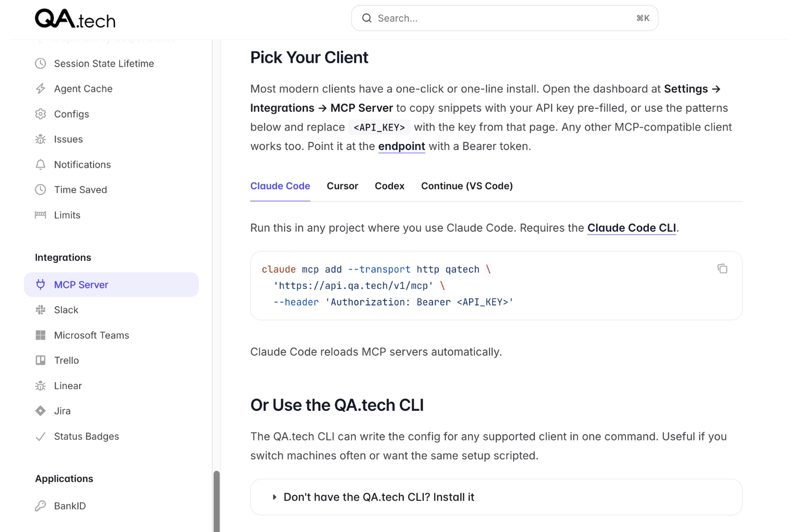
Task: Click the gear icon beside Configs
Action: [x=40, y=114]
